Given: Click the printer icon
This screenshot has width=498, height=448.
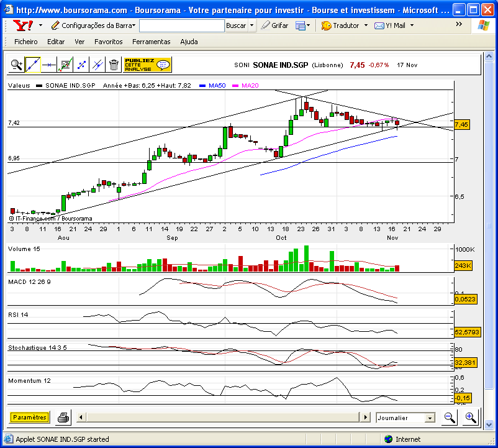Looking at the screenshot, I should point(63,417).
